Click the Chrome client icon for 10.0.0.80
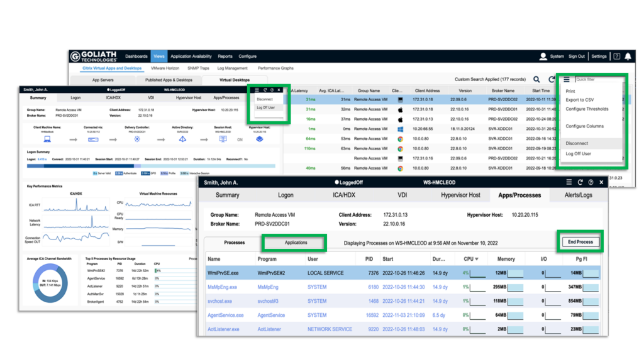The height and width of the screenshot is (362, 644). click(400, 138)
